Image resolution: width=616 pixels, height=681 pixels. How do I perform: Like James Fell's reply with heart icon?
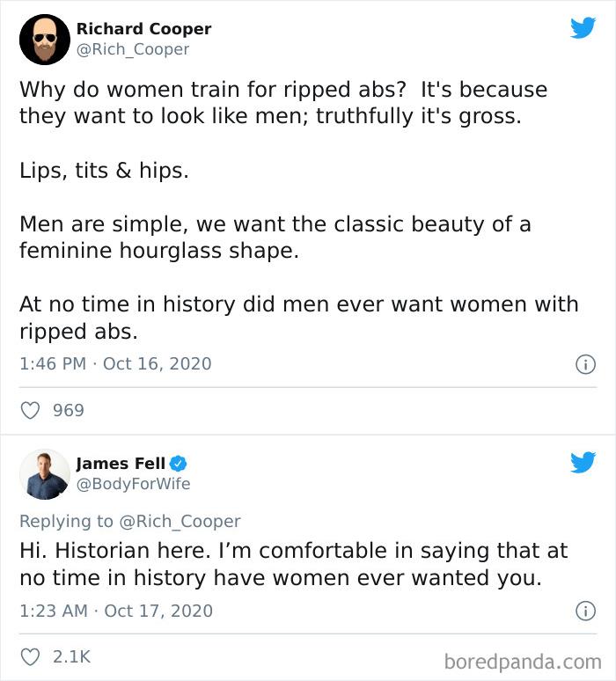pyautogui.click(x=31, y=656)
